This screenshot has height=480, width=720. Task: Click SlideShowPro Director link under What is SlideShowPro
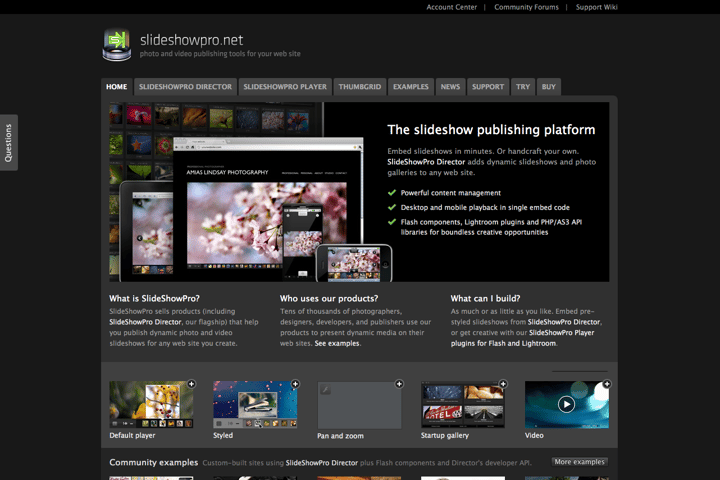click(146, 322)
